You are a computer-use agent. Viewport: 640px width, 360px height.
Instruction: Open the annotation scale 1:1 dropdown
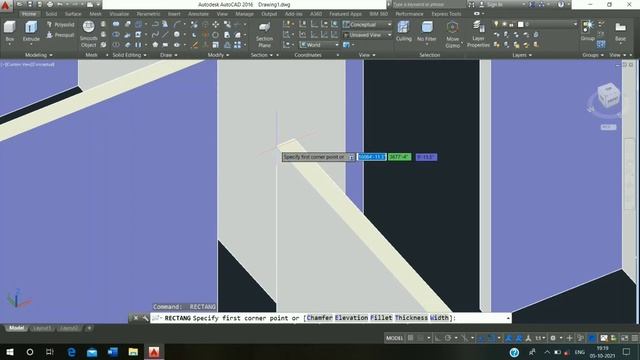tap(540, 338)
